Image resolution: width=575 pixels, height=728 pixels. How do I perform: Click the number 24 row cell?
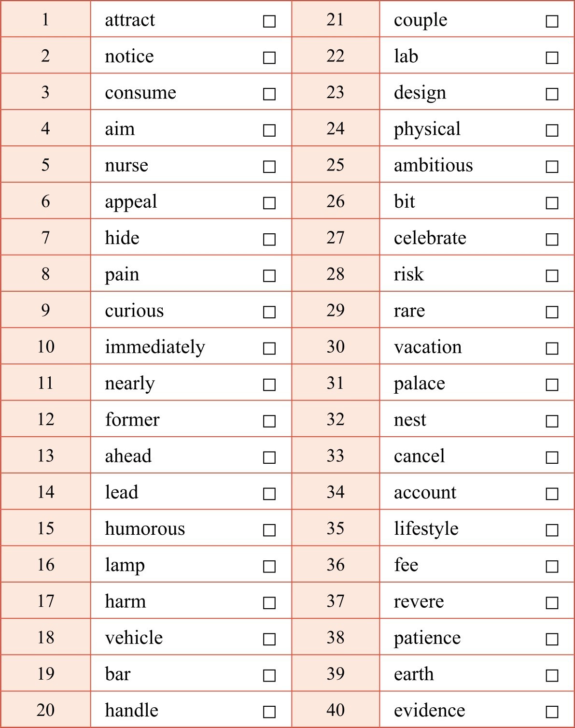pos(335,128)
